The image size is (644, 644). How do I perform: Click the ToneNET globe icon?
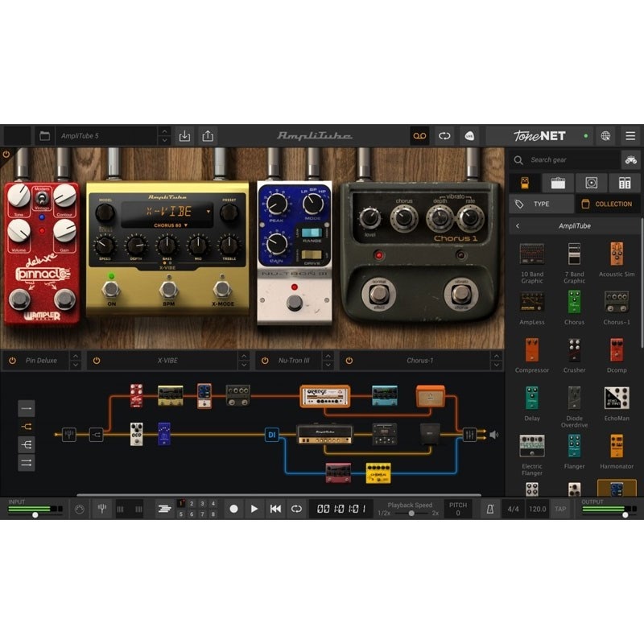[x=605, y=136]
